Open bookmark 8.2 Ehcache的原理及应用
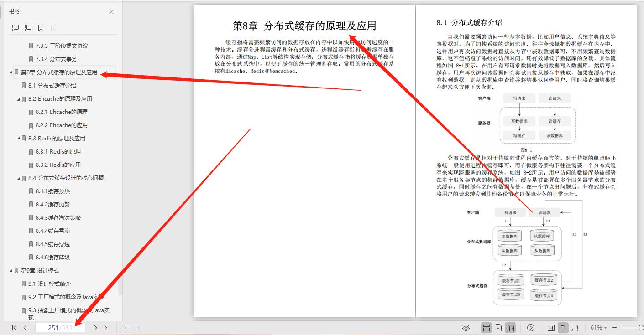The image size is (644, 335). click(60, 98)
